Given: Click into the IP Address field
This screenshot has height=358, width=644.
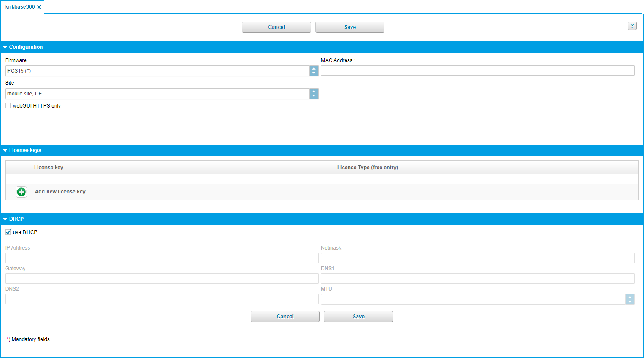Looking at the screenshot, I should pyautogui.click(x=162, y=258).
